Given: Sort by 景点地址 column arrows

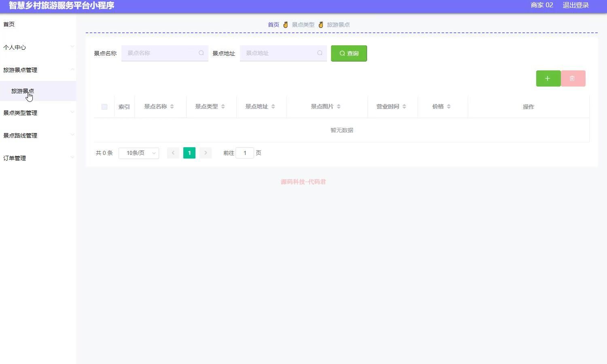Looking at the screenshot, I should pyautogui.click(x=273, y=106).
